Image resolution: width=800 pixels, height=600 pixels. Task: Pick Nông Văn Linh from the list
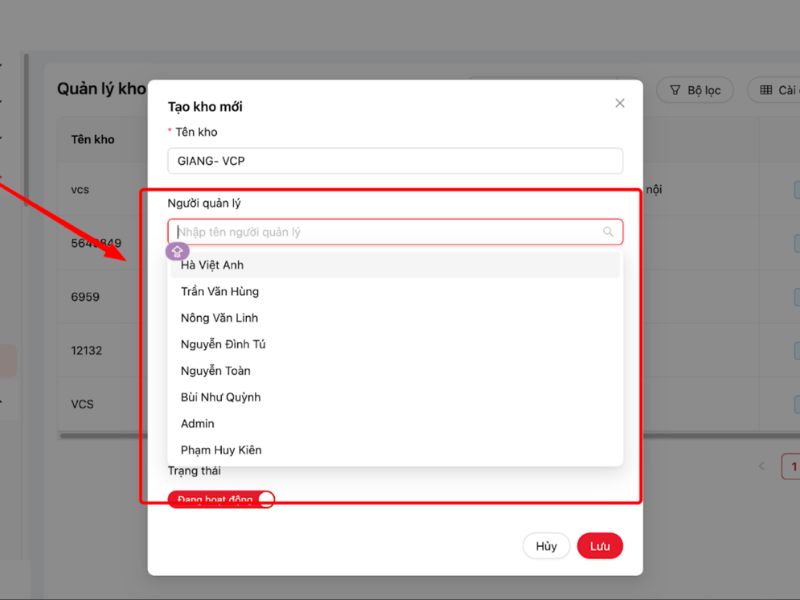click(x=220, y=318)
